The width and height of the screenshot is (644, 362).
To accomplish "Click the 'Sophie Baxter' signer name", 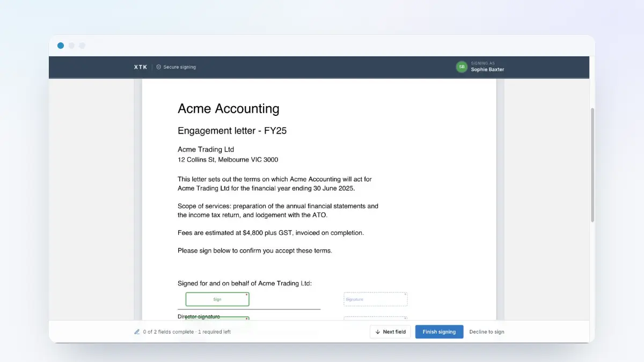I will [487, 70].
